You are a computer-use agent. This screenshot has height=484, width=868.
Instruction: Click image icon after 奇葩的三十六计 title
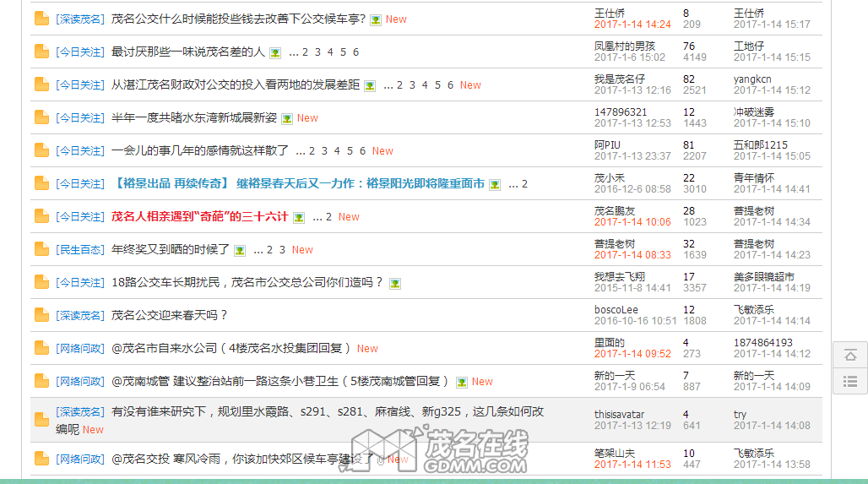tap(298, 218)
